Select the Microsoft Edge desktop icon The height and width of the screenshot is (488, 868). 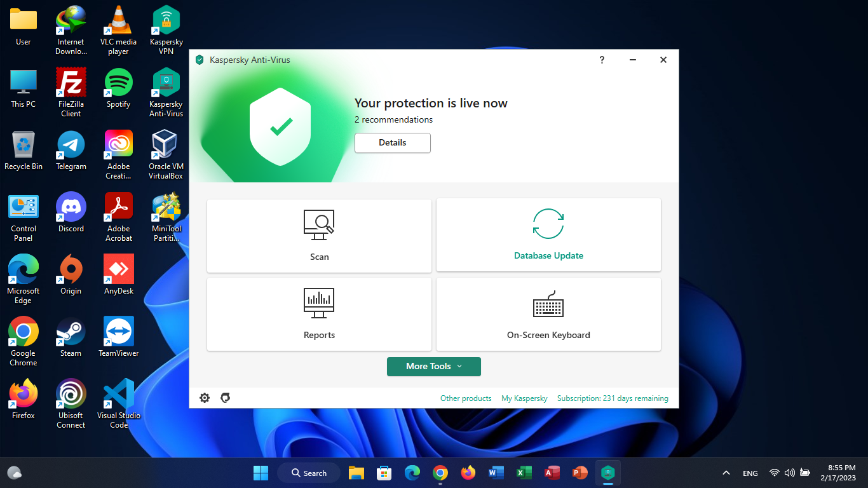point(24,280)
